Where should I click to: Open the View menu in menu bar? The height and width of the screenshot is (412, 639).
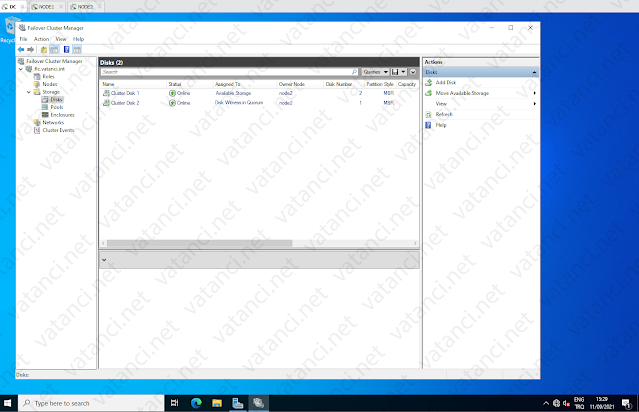coord(61,39)
